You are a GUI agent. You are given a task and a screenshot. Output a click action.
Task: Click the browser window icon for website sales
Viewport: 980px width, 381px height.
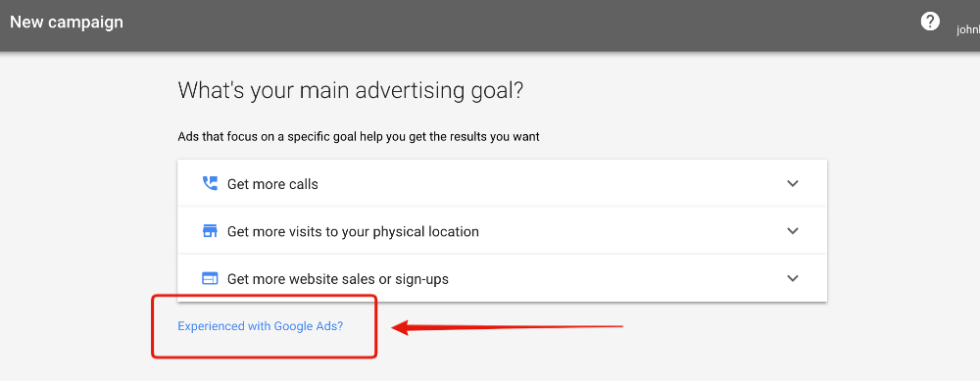(210, 278)
